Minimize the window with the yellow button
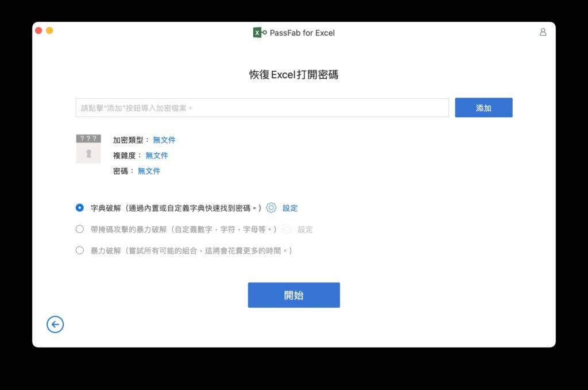 click(x=49, y=30)
